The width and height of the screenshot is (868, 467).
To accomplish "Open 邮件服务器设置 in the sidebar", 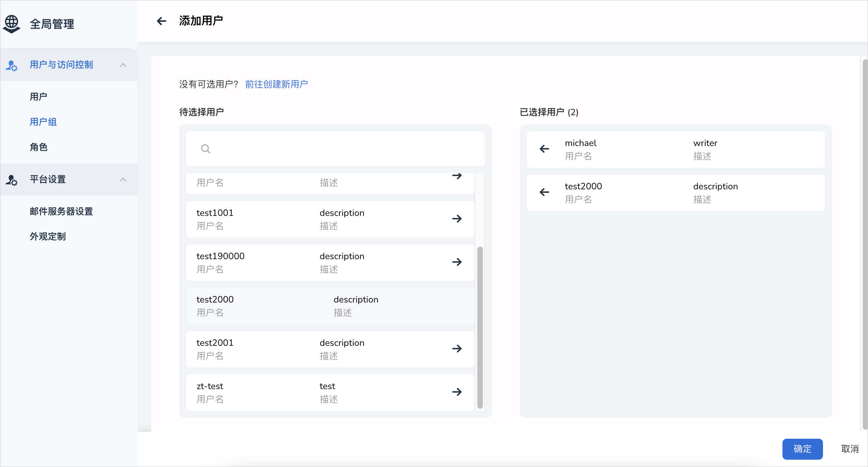I will (61, 211).
